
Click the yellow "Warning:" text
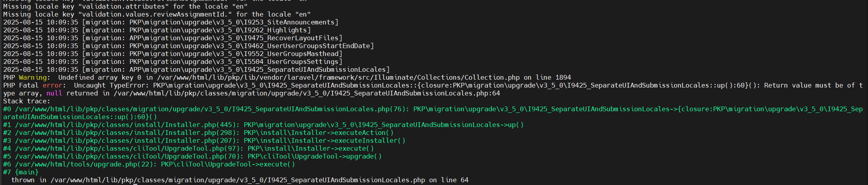[34, 77]
